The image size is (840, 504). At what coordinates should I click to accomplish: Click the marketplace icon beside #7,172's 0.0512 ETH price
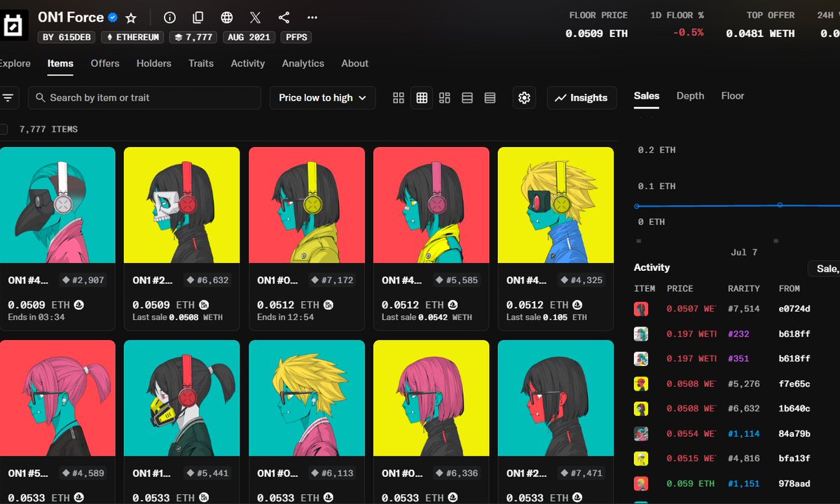pos(329,305)
